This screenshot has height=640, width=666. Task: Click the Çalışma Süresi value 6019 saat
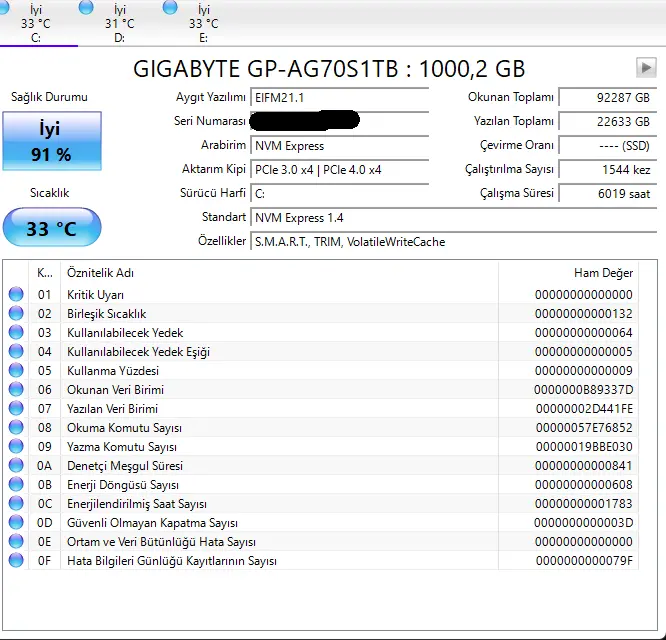(x=608, y=194)
